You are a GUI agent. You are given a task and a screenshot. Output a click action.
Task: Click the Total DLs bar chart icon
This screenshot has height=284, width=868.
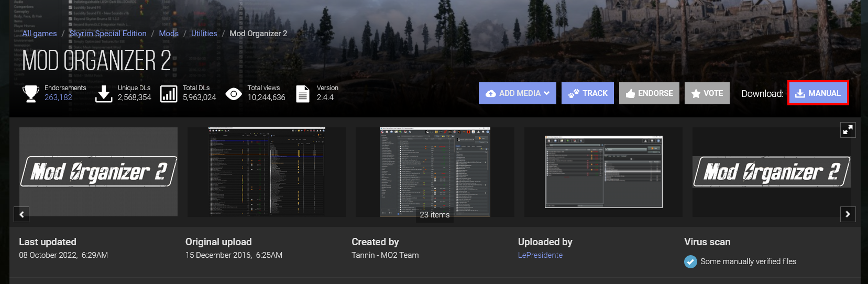(x=169, y=94)
